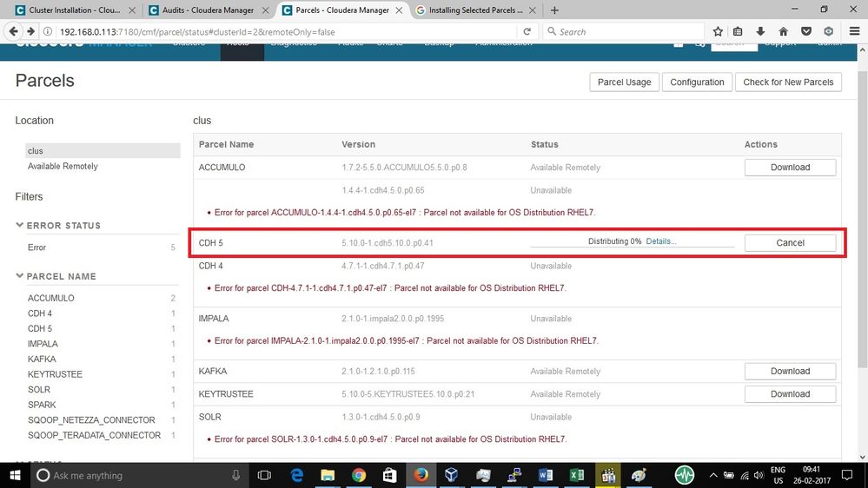Launch Microsoft Edge from taskbar
The image size is (868, 488).
(296, 475)
